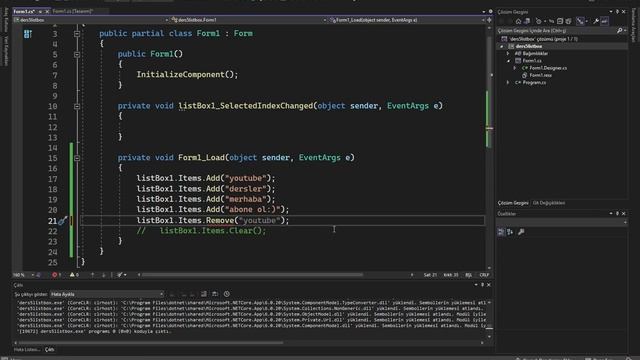Select Form1.resx in Solution Explorer
Image resolution: width=640 pixels, height=360 pixels.
540,75
